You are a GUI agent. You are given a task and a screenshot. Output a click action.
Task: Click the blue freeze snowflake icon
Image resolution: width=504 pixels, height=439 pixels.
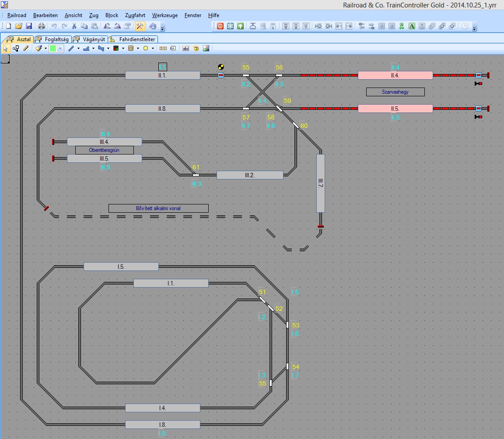click(230, 26)
